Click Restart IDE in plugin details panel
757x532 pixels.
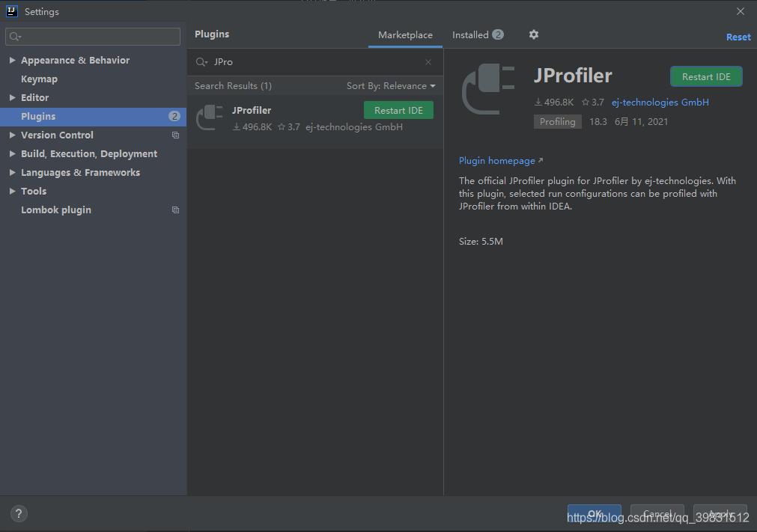706,76
